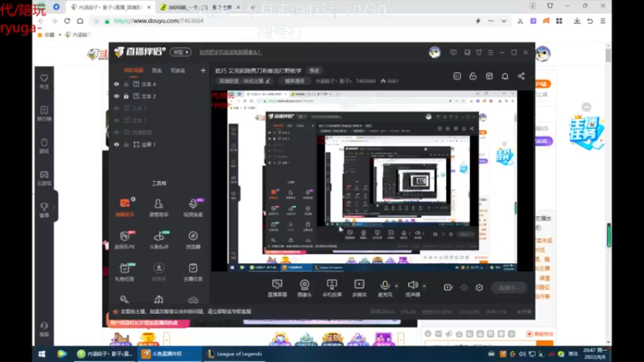
Task: Open the 斗鱼Buff tool
Action: pos(159,240)
